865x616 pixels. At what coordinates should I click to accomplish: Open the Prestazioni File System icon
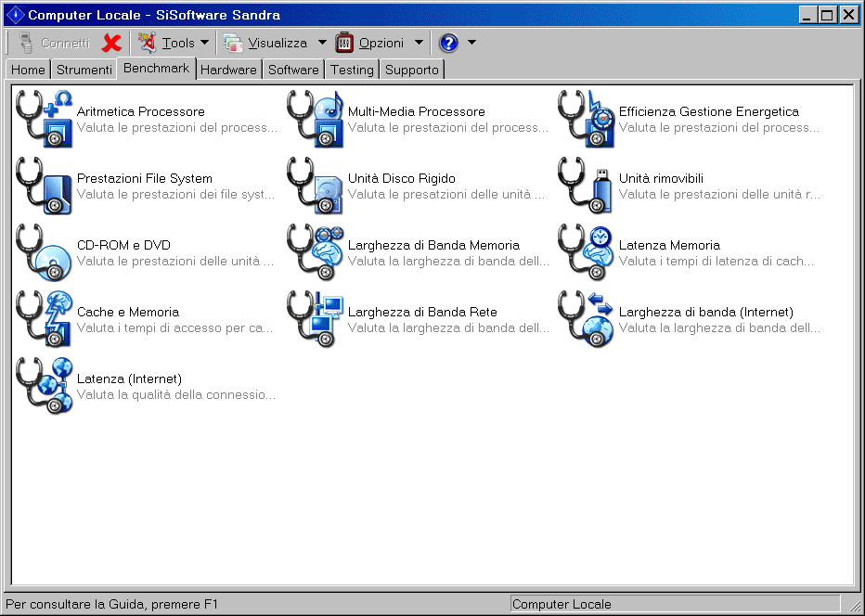coord(45,186)
